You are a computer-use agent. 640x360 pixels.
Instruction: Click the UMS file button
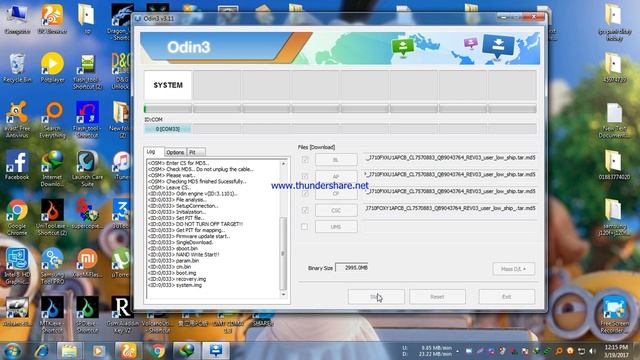click(336, 227)
